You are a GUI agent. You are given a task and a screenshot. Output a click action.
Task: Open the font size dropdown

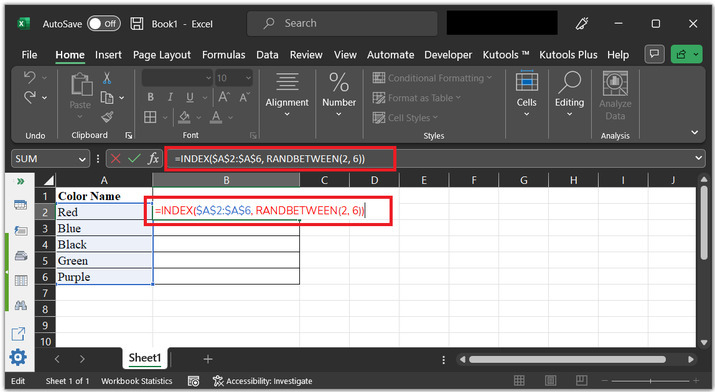pyautogui.click(x=248, y=78)
